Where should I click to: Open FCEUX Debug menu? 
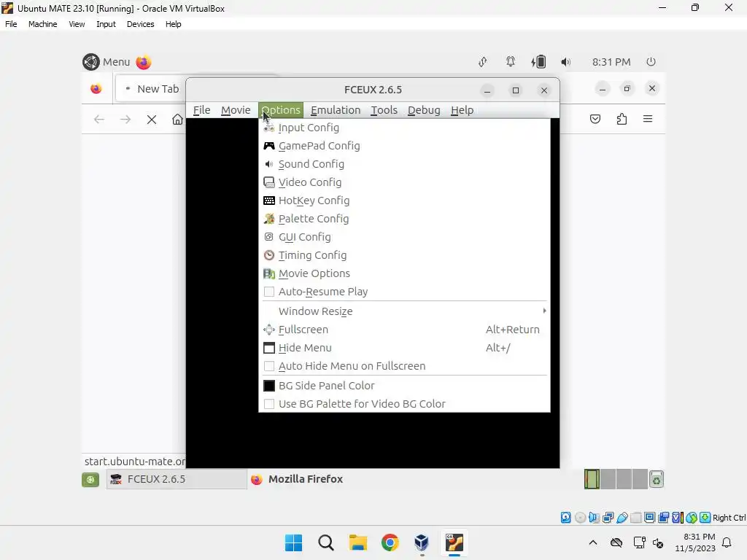coord(424,110)
